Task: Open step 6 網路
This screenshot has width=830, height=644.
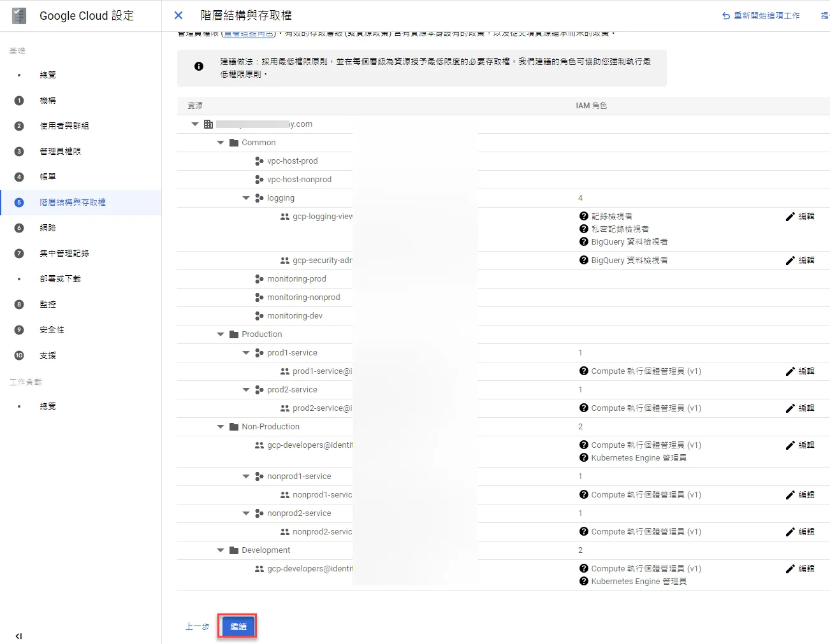Action: (48, 227)
